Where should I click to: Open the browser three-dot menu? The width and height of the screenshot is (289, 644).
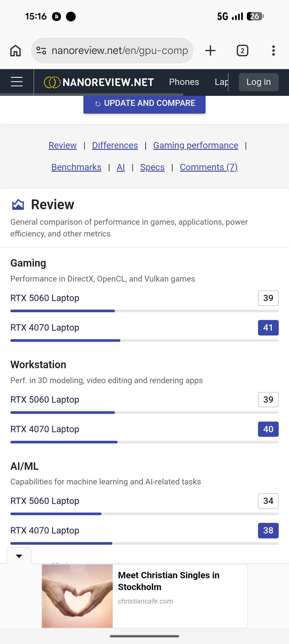click(x=273, y=50)
